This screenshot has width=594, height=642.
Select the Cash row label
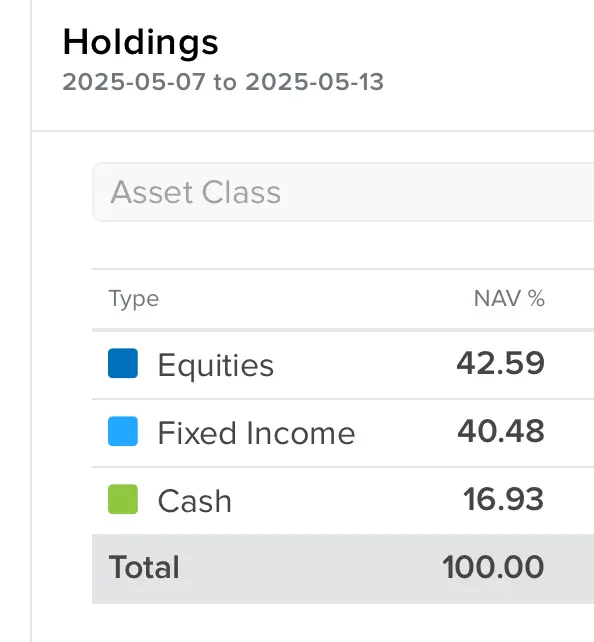pos(195,501)
